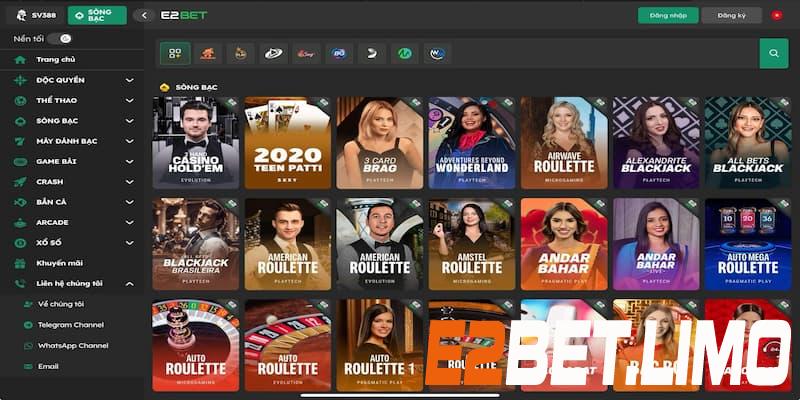Image resolution: width=800 pixels, height=400 pixels.
Task: Open the Alexandrite Blackjack game
Action: point(656,143)
